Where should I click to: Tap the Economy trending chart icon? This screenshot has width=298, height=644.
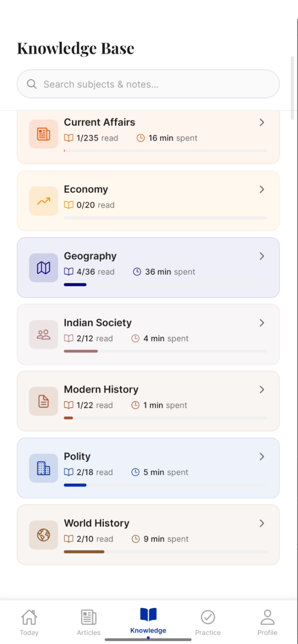point(44,201)
